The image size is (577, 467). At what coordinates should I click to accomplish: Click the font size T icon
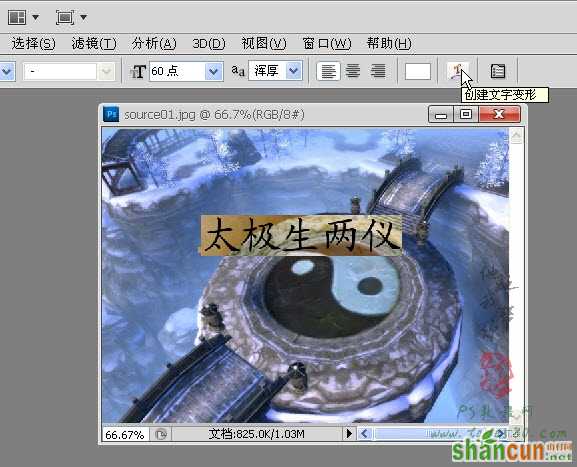click(x=138, y=71)
